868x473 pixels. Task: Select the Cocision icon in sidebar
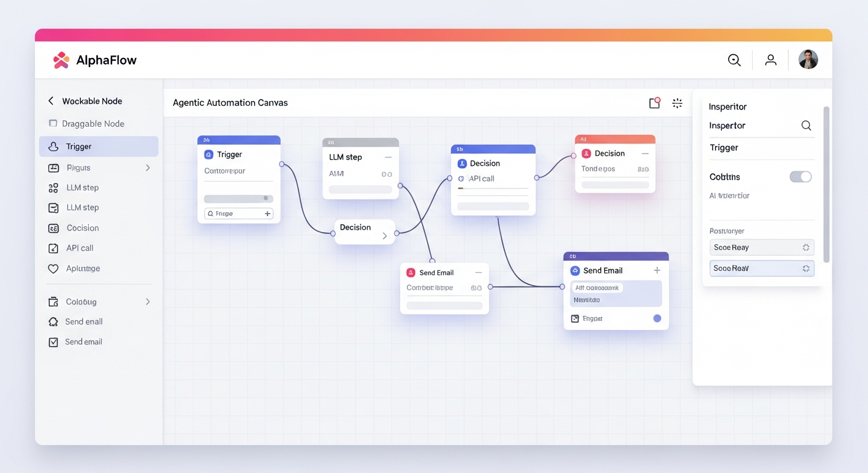pos(54,228)
